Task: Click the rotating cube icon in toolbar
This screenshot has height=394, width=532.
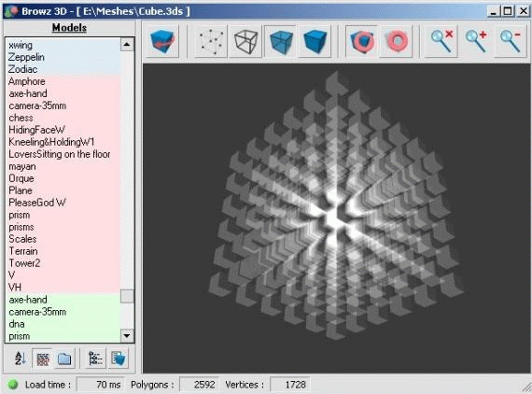Action: tap(162, 41)
